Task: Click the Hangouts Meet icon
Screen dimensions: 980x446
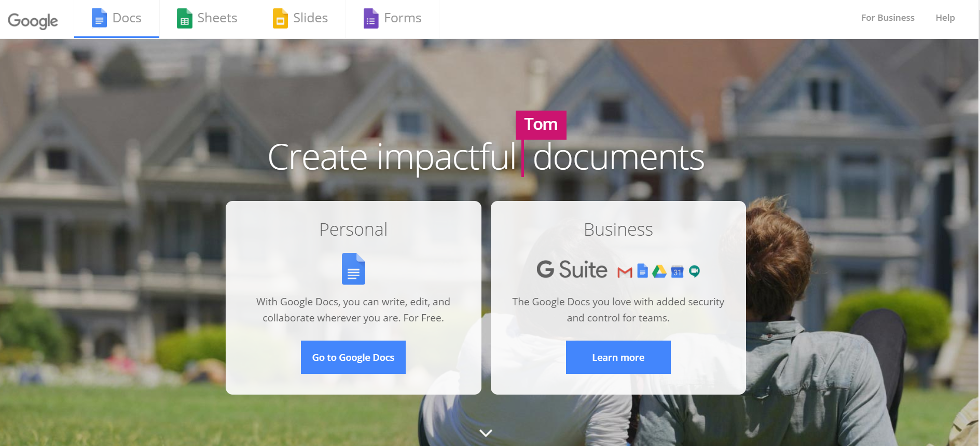Action: [x=694, y=271]
